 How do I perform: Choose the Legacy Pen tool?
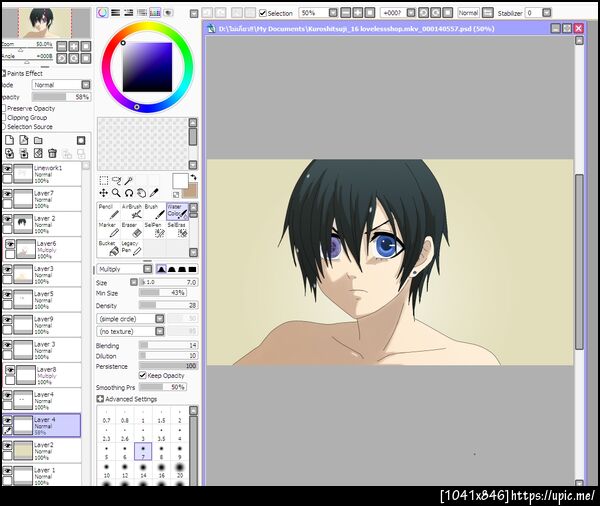coord(132,248)
